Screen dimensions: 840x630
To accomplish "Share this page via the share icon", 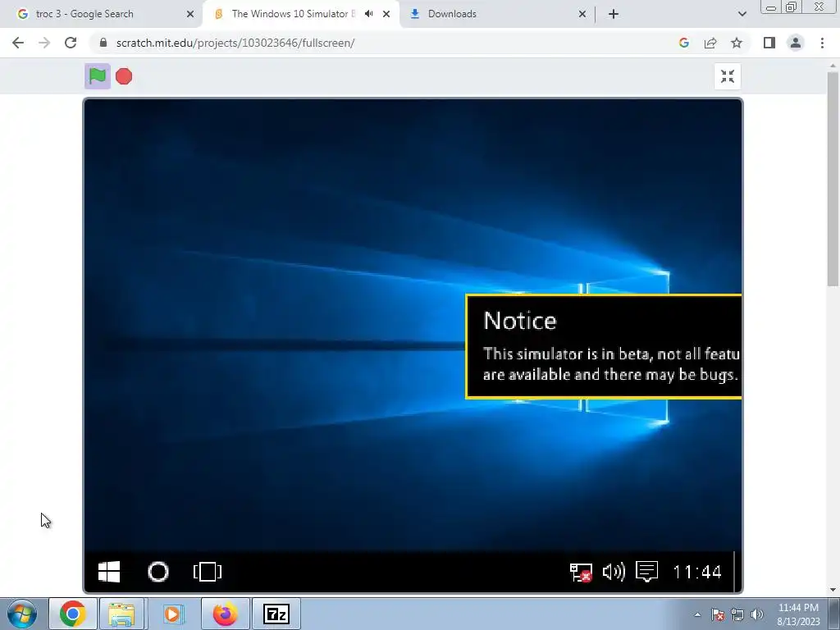I will coord(710,43).
